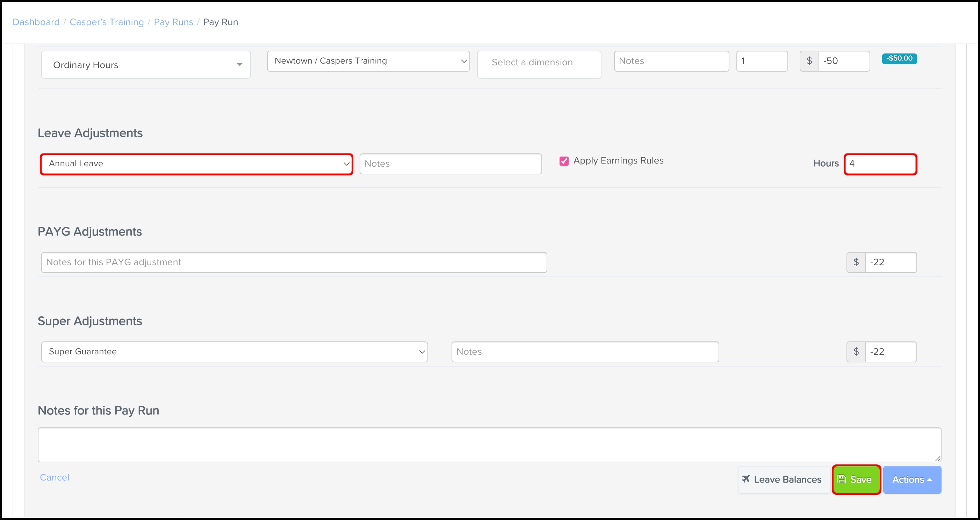The height and width of the screenshot is (520, 980).
Task: Navigate to Pay Runs breadcrumb
Action: [173, 22]
